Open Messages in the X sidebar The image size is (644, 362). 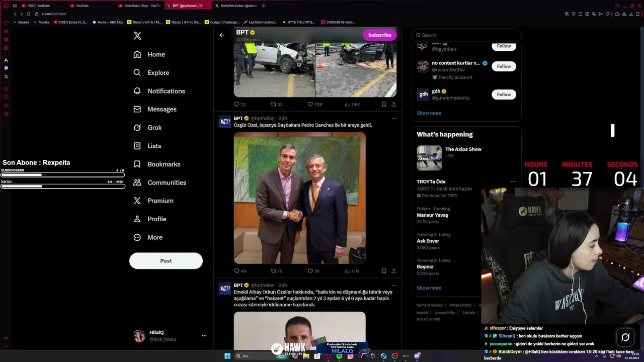tap(155, 109)
